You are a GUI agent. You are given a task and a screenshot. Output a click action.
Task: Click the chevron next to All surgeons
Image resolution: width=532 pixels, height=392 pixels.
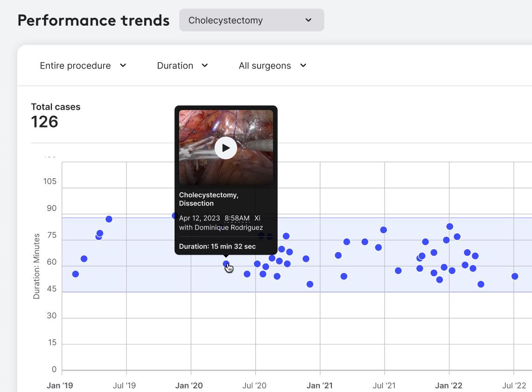(x=303, y=66)
